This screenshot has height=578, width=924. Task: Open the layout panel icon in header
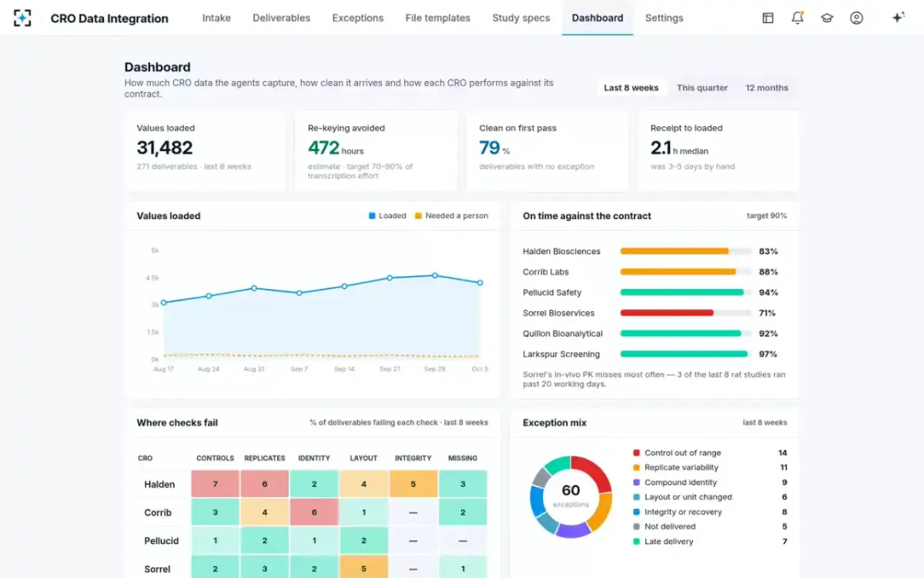point(768,18)
